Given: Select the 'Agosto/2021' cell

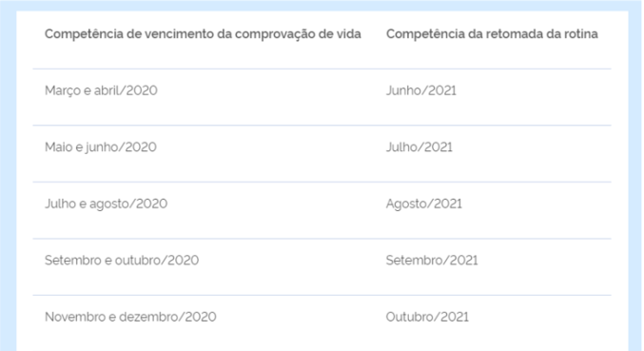Looking at the screenshot, I should click(424, 204).
